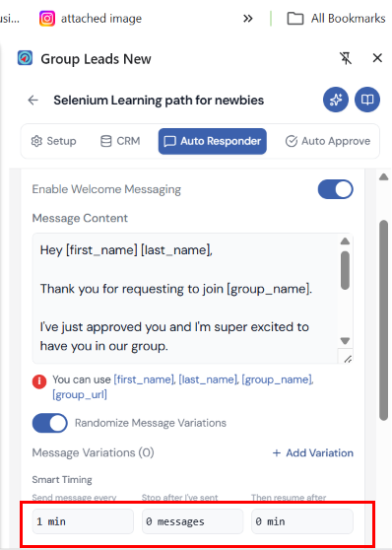Show hidden bookmarks with the double chevron
The height and width of the screenshot is (550, 392).
[x=248, y=19]
